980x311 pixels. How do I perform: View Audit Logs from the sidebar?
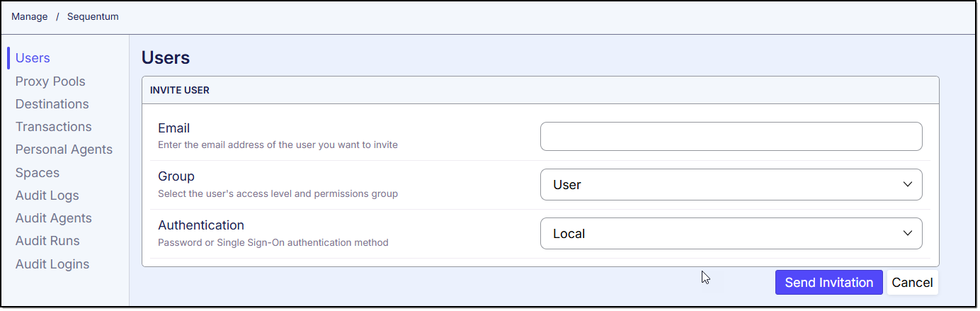[x=47, y=196]
